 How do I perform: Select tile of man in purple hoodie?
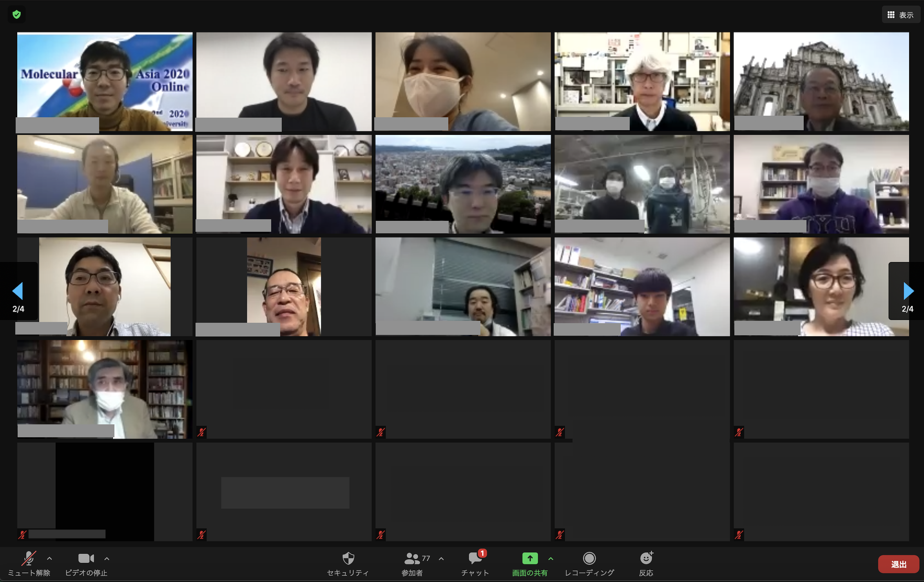point(821,184)
